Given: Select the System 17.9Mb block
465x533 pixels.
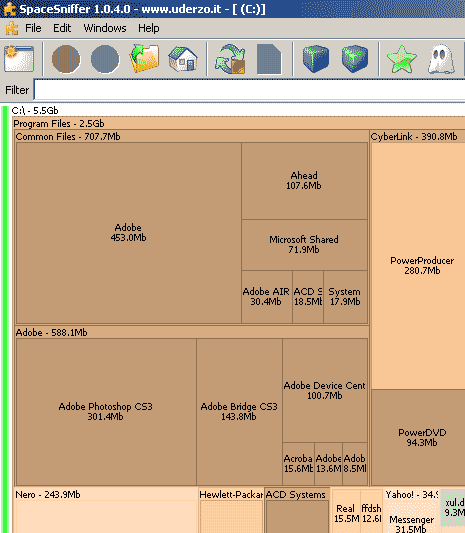Looking at the screenshot, I should (x=345, y=296).
